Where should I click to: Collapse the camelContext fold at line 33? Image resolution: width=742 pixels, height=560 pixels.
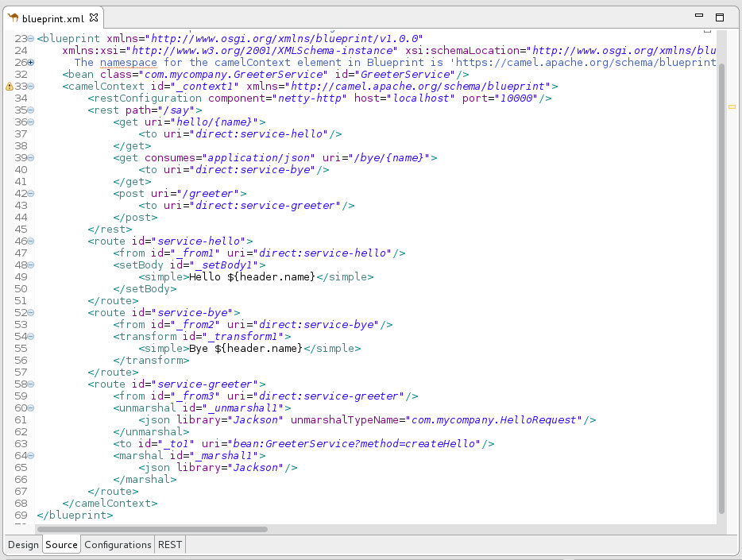click(31, 87)
